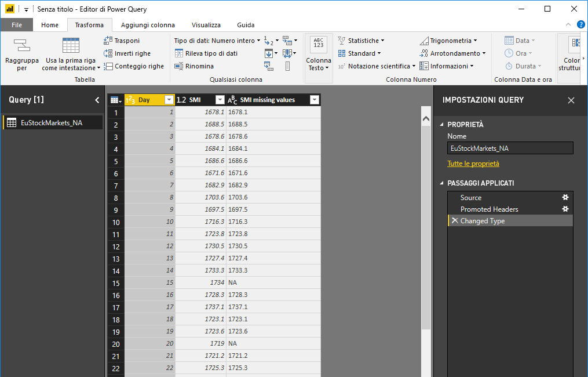588x377 pixels.
Task: Select Conteggio righe in the ribbon
Action: click(108, 66)
